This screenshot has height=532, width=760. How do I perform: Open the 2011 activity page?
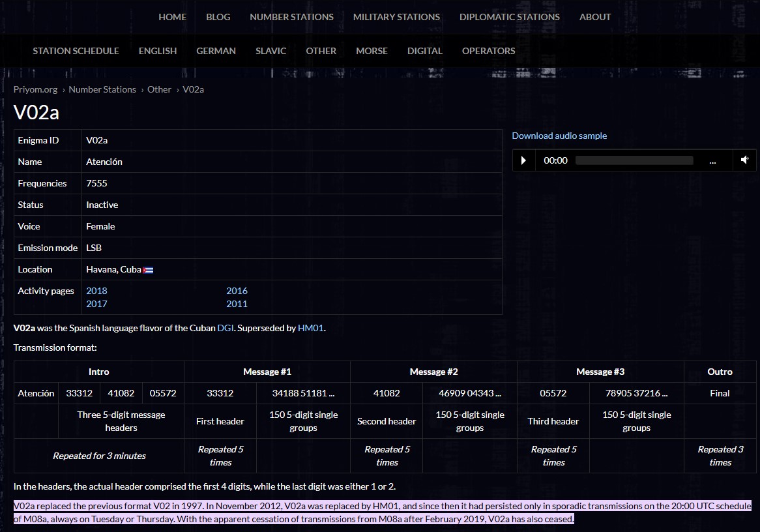coord(237,304)
